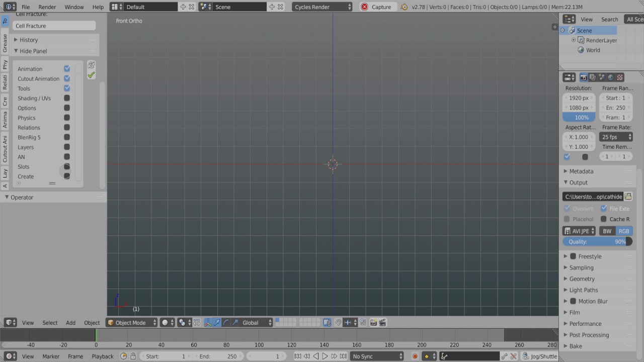644x362 pixels.
Task: Browse output folder path
Action: (x=628, y=197)
